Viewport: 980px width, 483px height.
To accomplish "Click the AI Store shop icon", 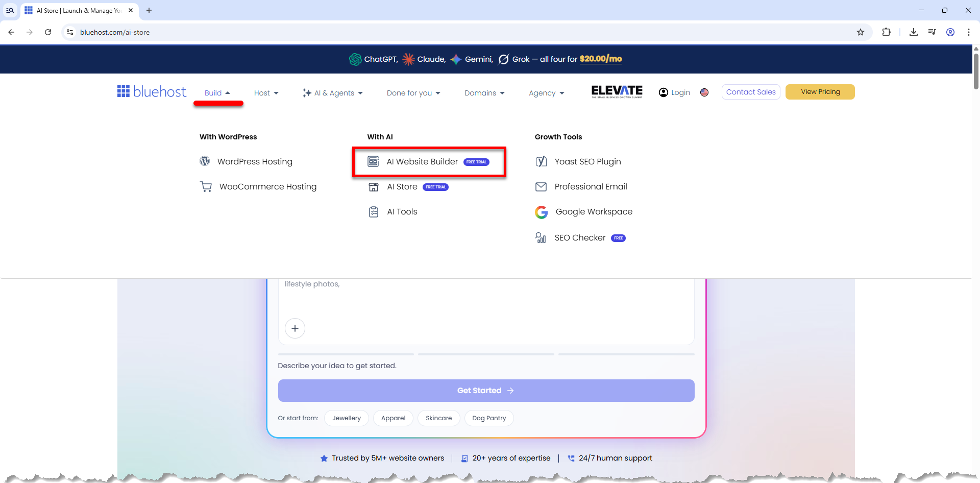I will click(x=374, y=187).
